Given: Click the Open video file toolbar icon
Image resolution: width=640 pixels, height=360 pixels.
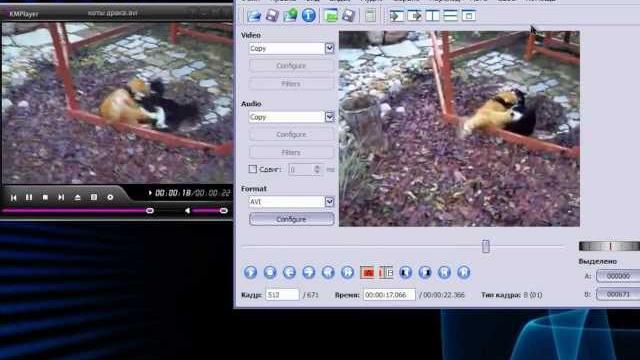Looking at the screenshot, I should click(254, 16).
